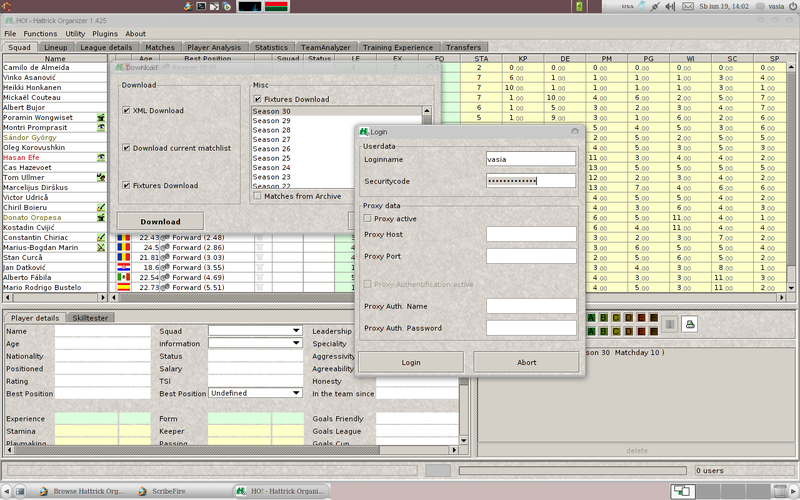
Task: Click the power/session icon in top panel
Action: 792,6
